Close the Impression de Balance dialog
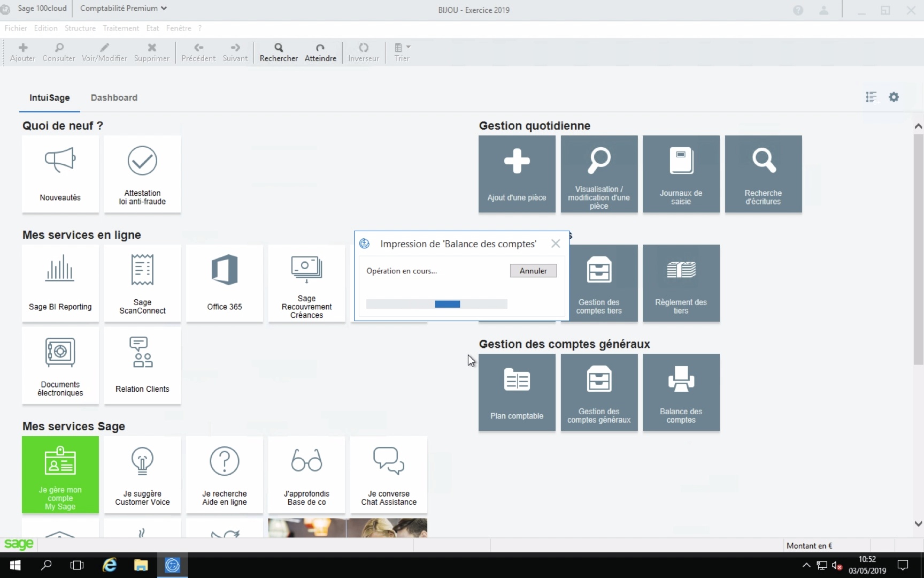The image size is (924, 578). click(556, 244)
